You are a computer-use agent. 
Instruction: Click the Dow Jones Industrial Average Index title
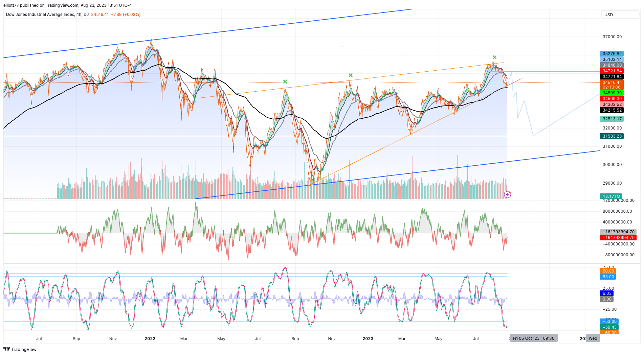coord(40,15)
